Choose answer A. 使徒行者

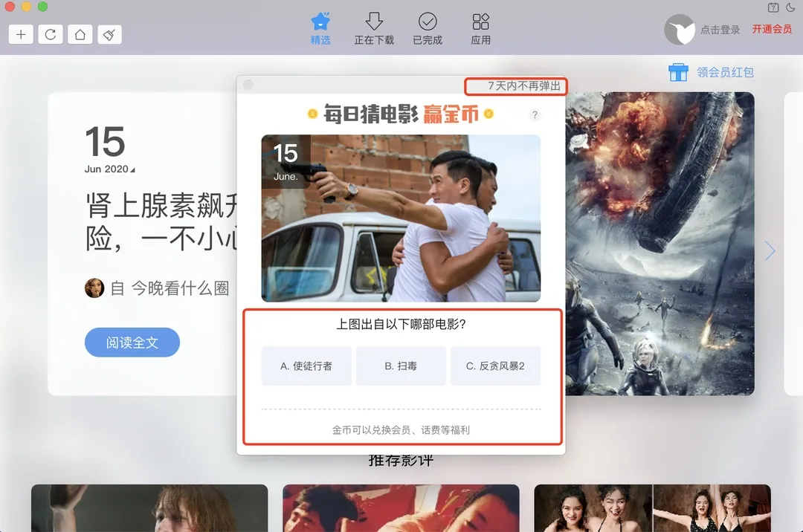tap(306, 366)
